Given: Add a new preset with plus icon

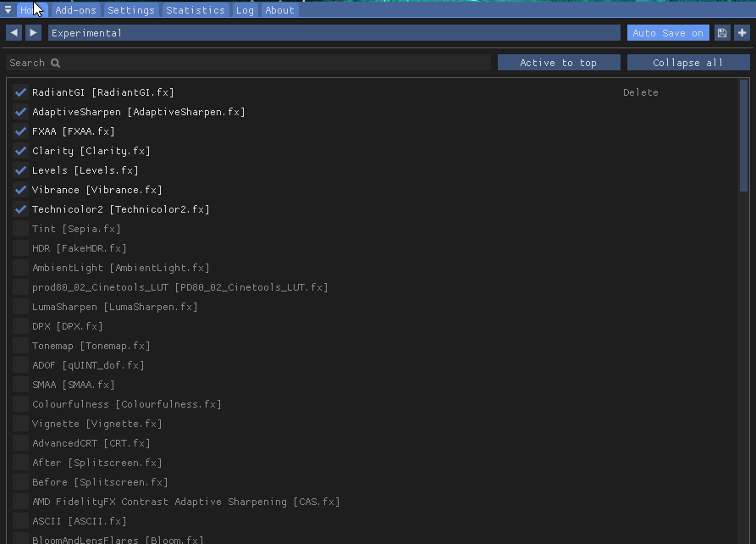Looking at the screenshot, I should tap(742, 33).
